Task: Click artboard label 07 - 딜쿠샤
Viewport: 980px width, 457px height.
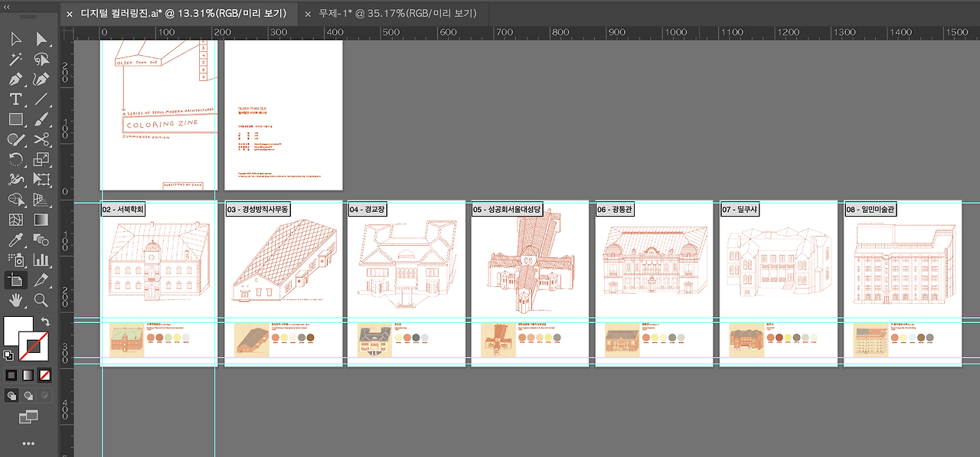Action: coord(740,209)
